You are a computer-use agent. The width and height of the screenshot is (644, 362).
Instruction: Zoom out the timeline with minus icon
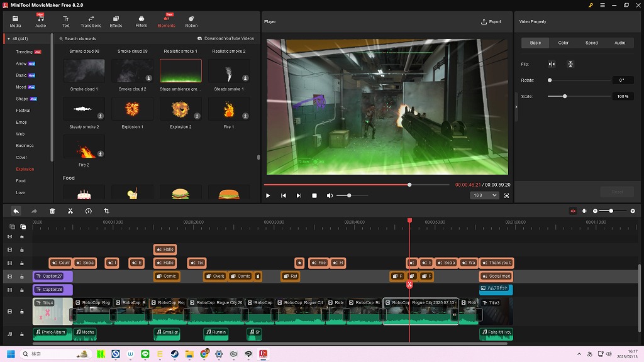coord(595,211)
